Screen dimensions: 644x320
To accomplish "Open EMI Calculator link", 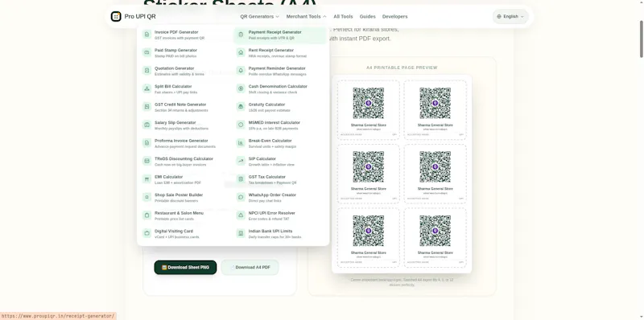I will point(186,179).
